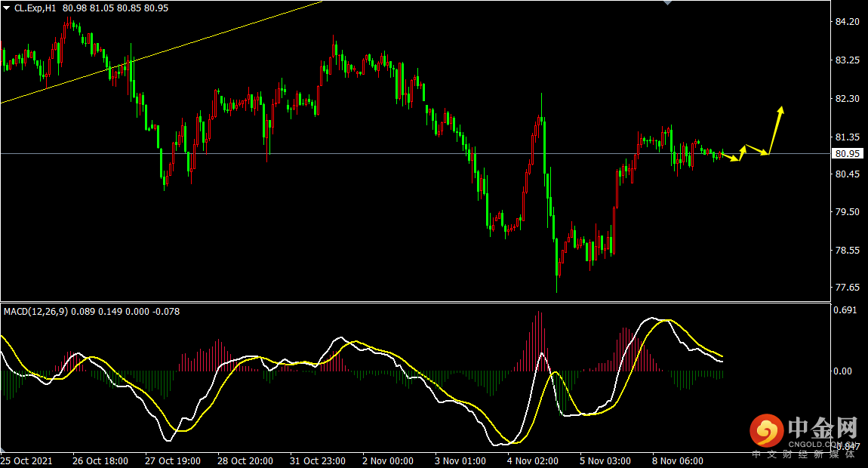Click the 0.00 MACD scale value

[x=842, y=371]
